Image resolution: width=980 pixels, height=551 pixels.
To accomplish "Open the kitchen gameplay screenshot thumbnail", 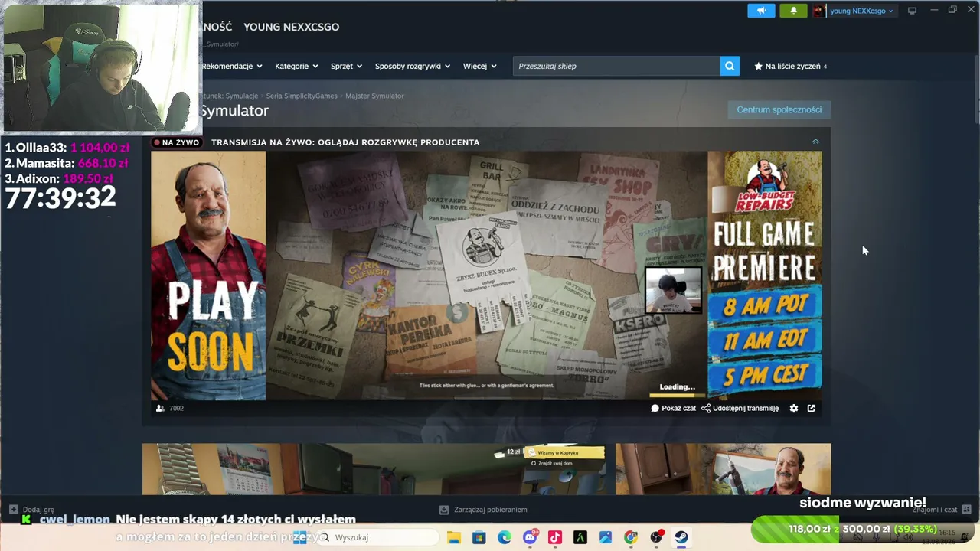I will tap(374, 469).
